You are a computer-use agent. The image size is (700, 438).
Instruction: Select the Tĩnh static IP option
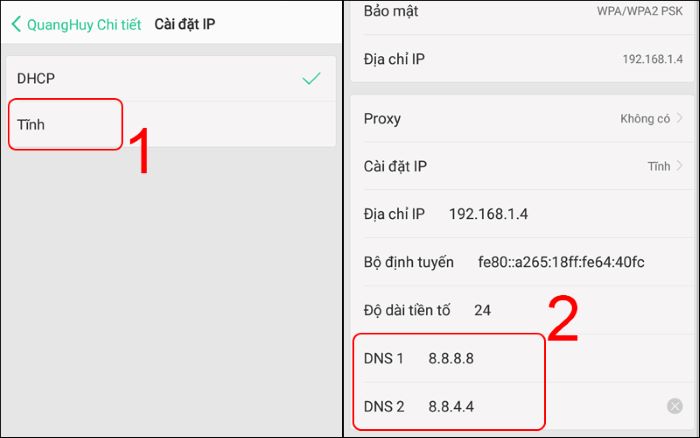[x=171, y=124]
